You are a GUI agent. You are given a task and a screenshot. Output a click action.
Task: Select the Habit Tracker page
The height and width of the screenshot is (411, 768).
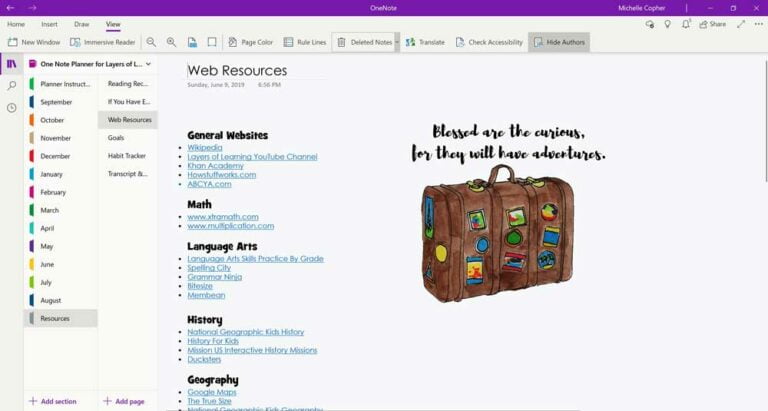coord(127,155)
